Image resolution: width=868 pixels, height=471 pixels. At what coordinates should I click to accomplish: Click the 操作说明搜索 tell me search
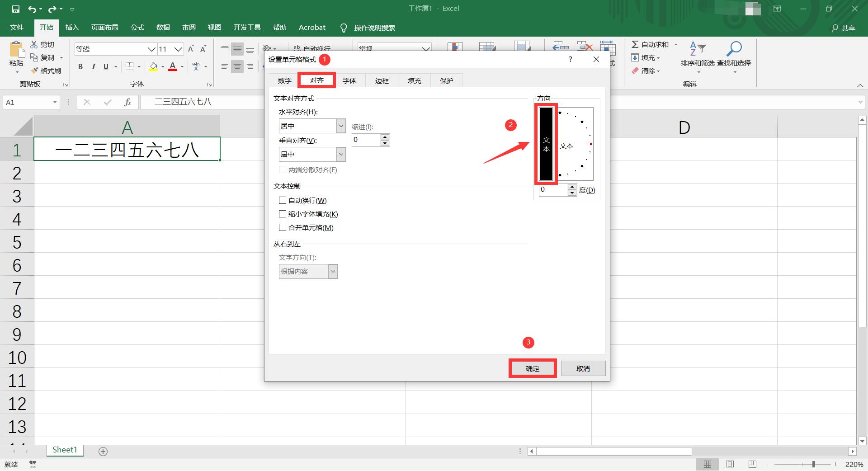[374, 28]
